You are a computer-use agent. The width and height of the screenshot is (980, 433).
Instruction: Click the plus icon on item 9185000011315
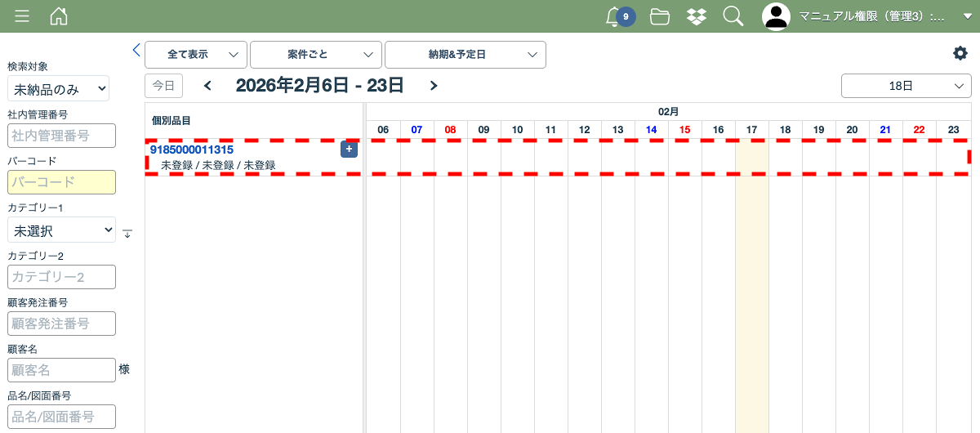[x=349, y=149]
